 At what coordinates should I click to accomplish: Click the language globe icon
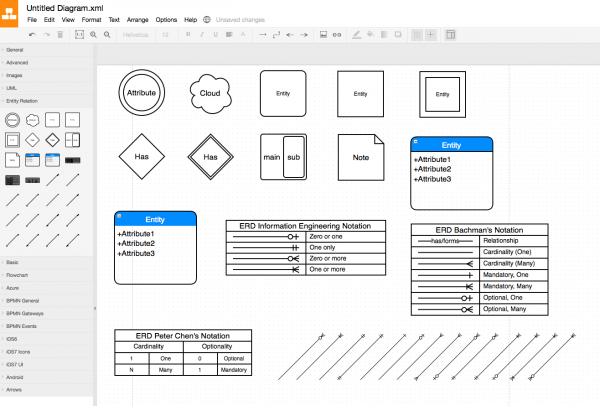pyautogui.click(x=207, y=19)
